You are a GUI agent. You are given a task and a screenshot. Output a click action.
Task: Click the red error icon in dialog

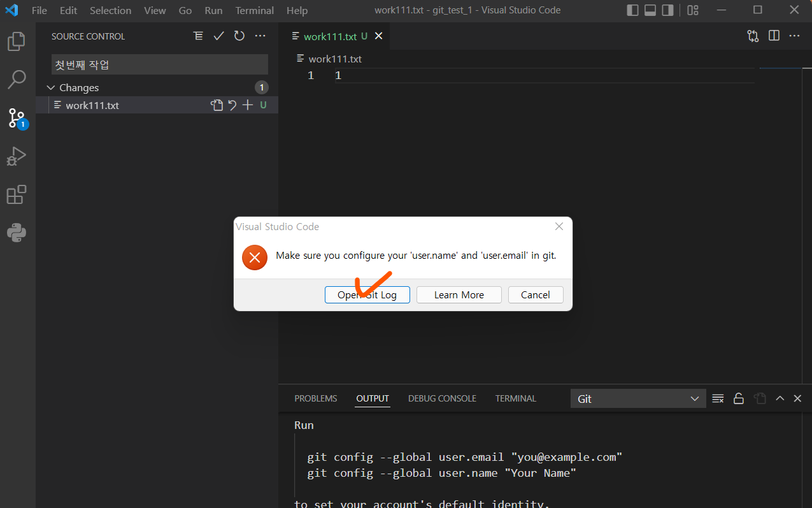click(255, 258)
